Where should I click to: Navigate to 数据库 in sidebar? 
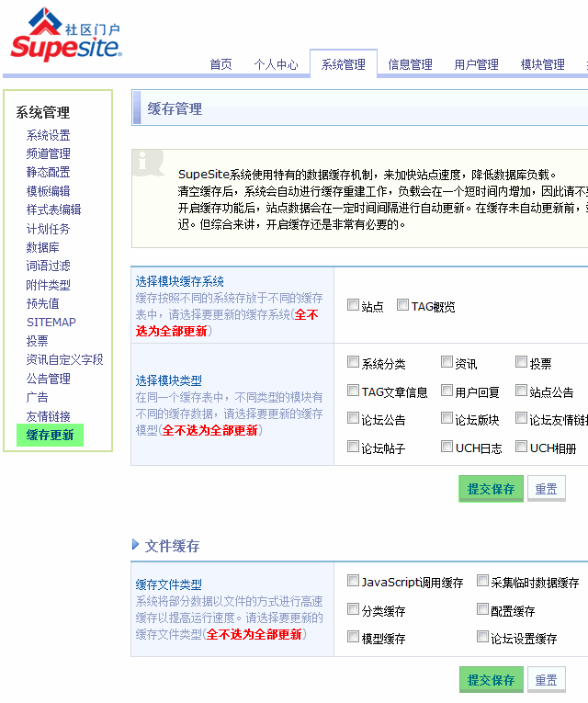(x=42, y=247)
